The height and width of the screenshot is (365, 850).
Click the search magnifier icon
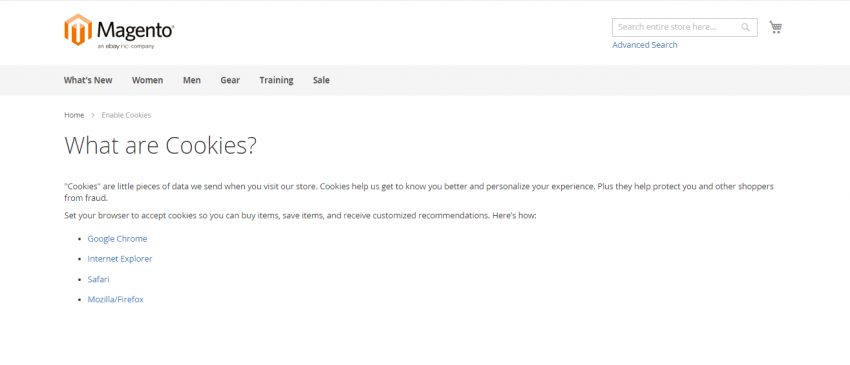tap(745, 27)
